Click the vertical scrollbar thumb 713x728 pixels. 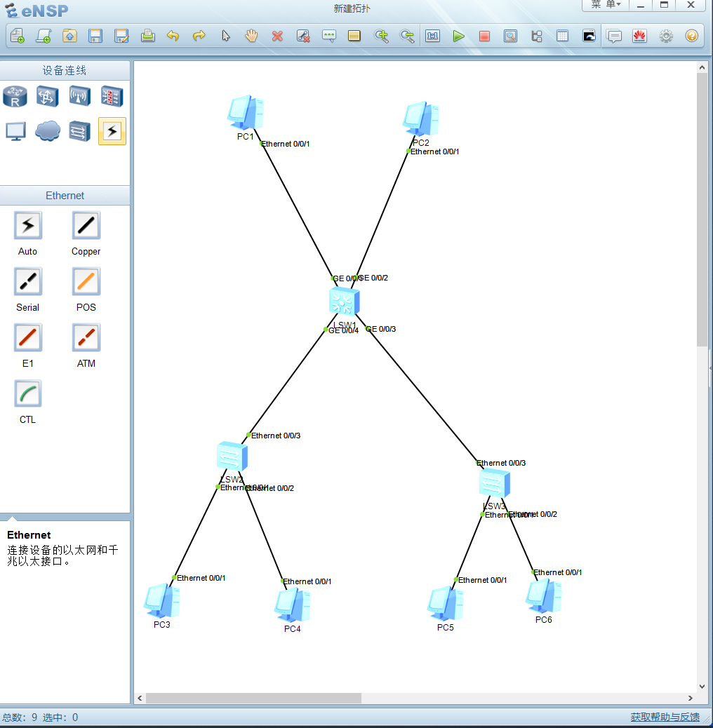[702, 209]
